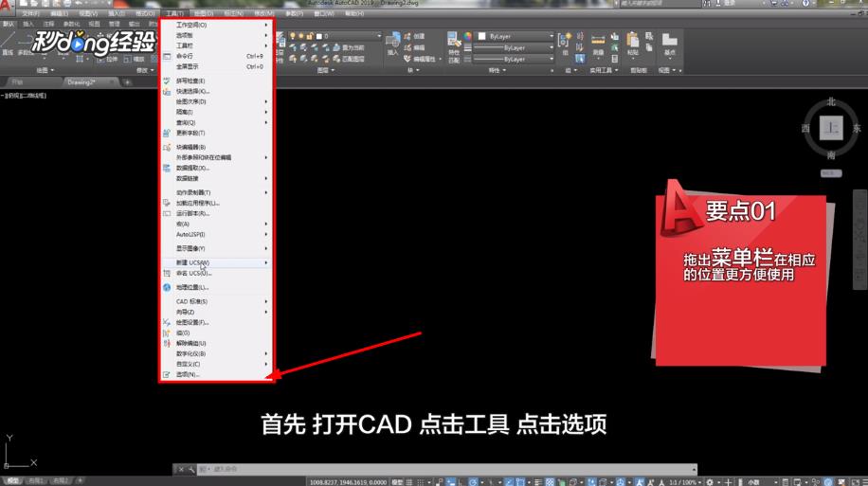
Task: Click the 置为当前 layer button
Action: click(348, 47)
